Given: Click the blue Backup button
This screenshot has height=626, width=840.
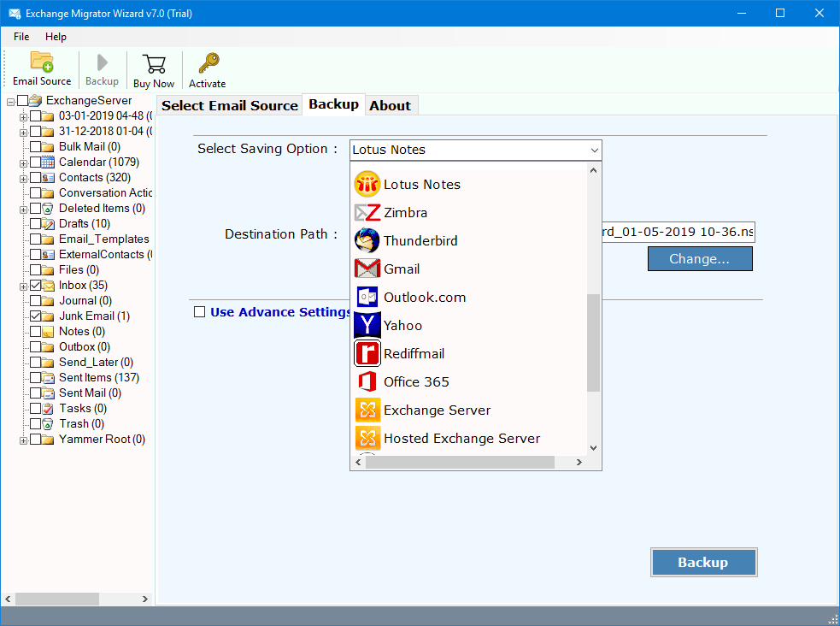Looking at the screenshot, I should pyautogui.click(x=703, y=562).
